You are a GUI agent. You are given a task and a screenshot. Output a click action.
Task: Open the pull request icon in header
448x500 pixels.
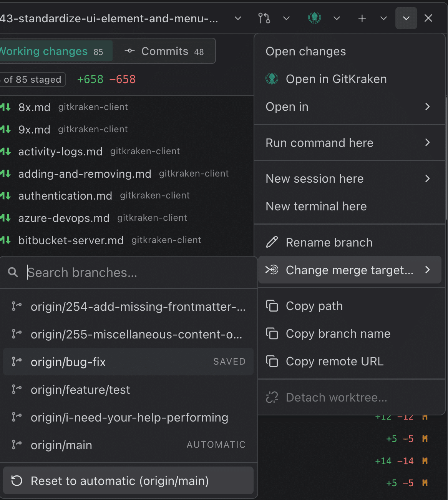(264, 18)
